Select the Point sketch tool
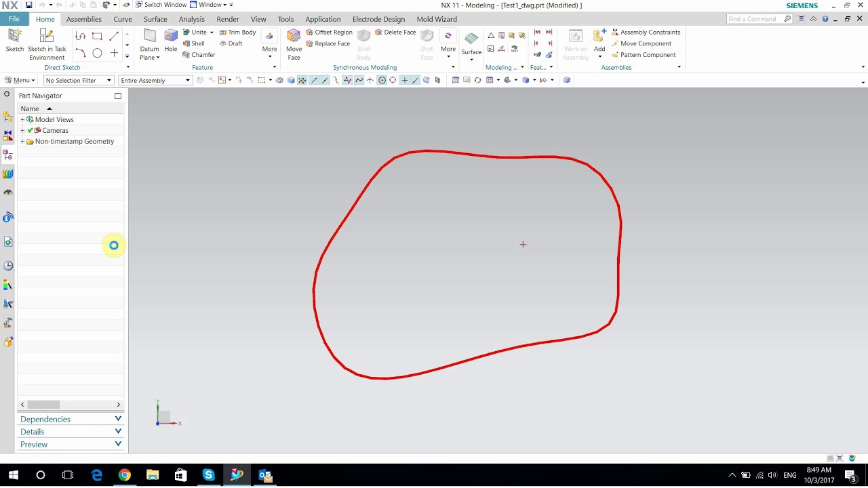Viewport: 868px width, 488px height. coord(114,53)
